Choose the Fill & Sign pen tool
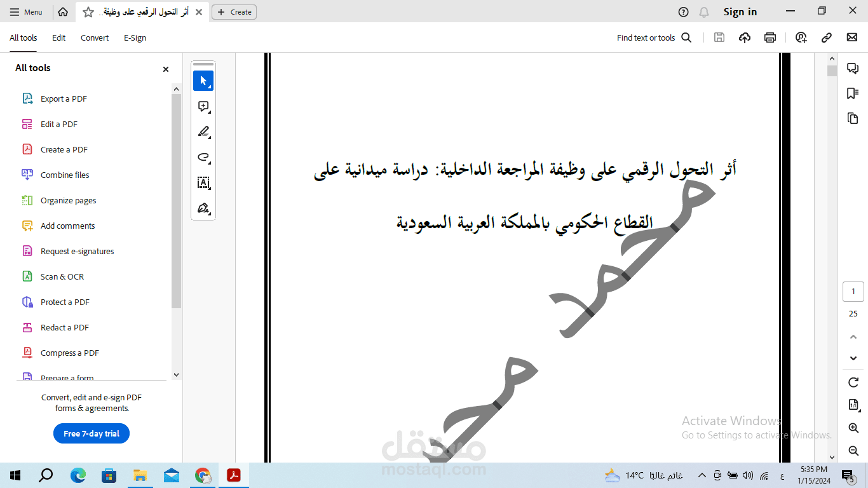Viewport: 868px width, 488px height. point(203,208)
